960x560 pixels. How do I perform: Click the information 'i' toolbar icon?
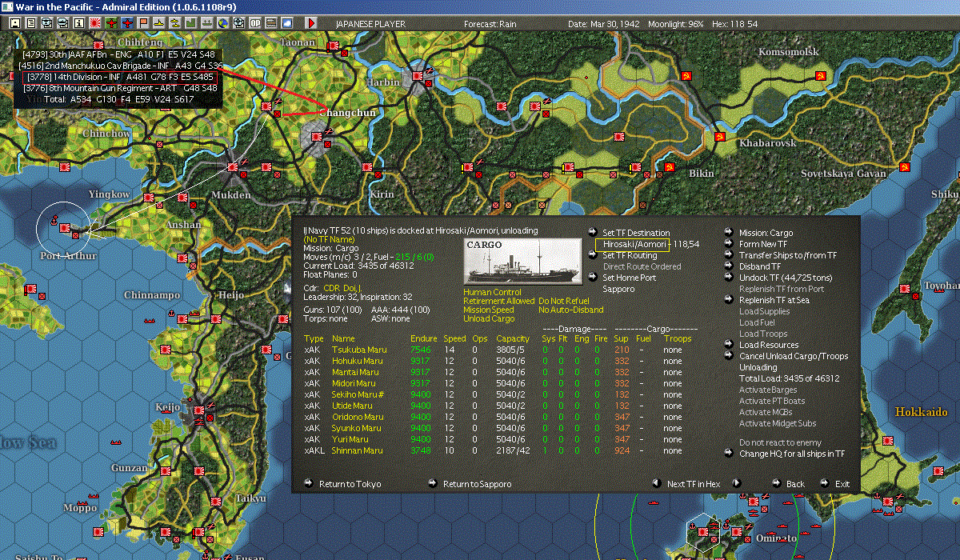tap(78, 23)
